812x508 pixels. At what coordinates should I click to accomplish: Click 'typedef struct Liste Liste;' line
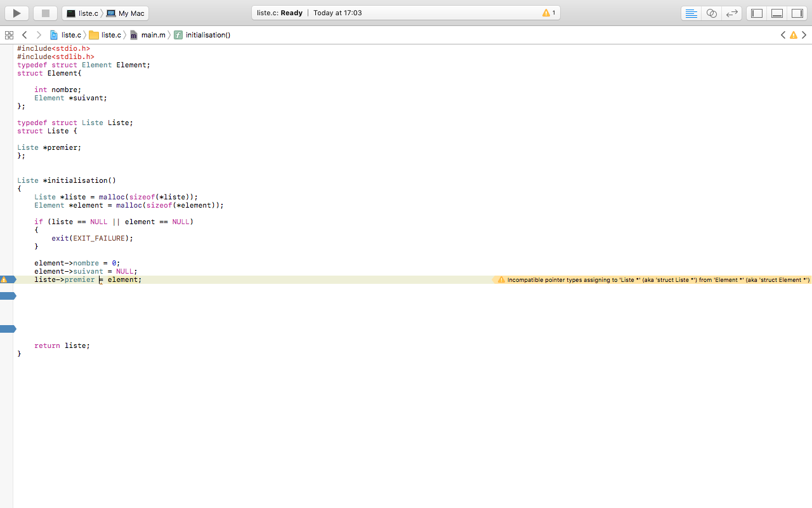coord(75,123)
